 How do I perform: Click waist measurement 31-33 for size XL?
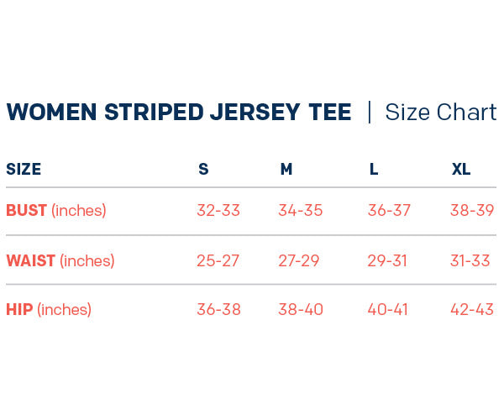click(470, 260)
